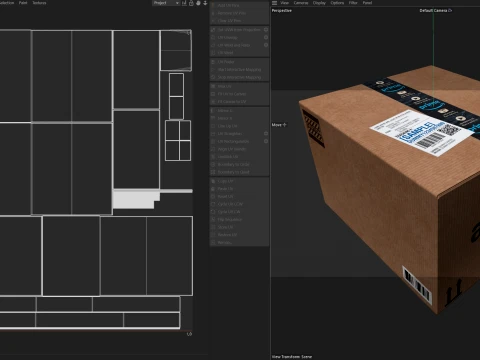Click the Flip Sequence icon
Image resolution: width=480 pixels, height=360 pixels.
coord(213,219)
